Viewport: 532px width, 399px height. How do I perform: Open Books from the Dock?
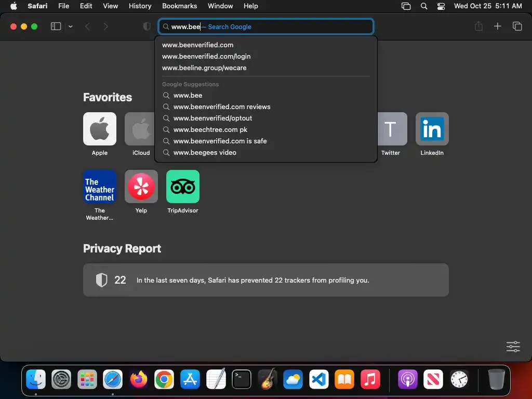(x=344, y=379)
